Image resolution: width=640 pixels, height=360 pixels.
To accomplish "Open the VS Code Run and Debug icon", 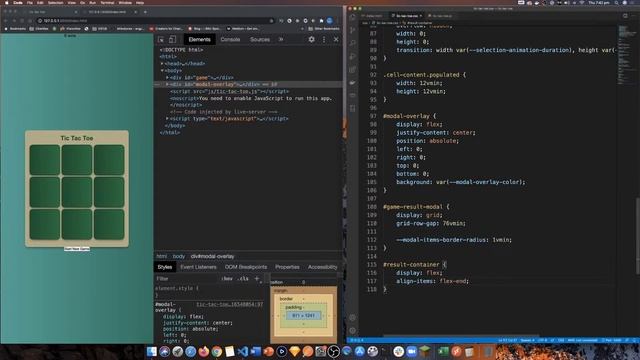I will click(x=353, y=56).
